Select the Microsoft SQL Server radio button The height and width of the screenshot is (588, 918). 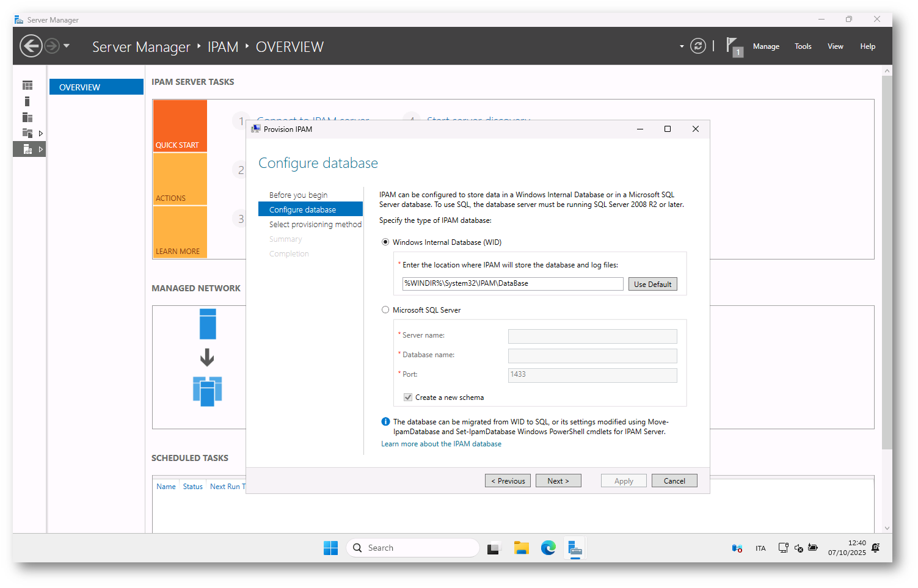coord(385,310)
